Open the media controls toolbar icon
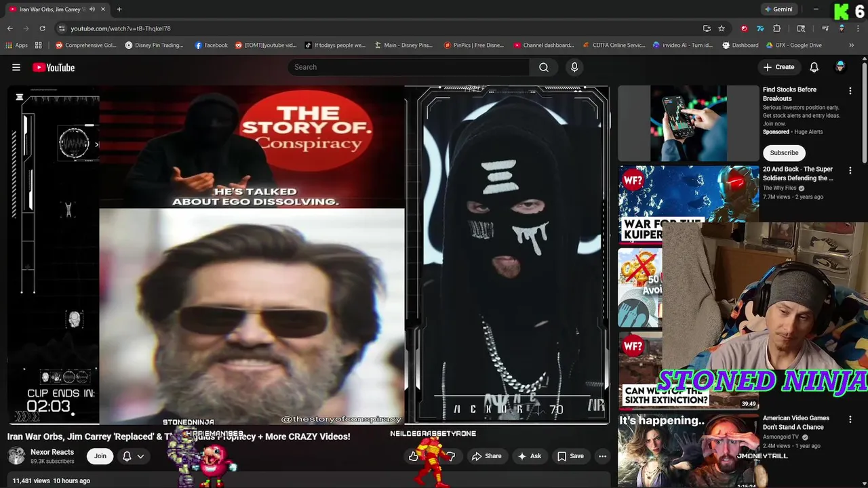 (825, 28)
